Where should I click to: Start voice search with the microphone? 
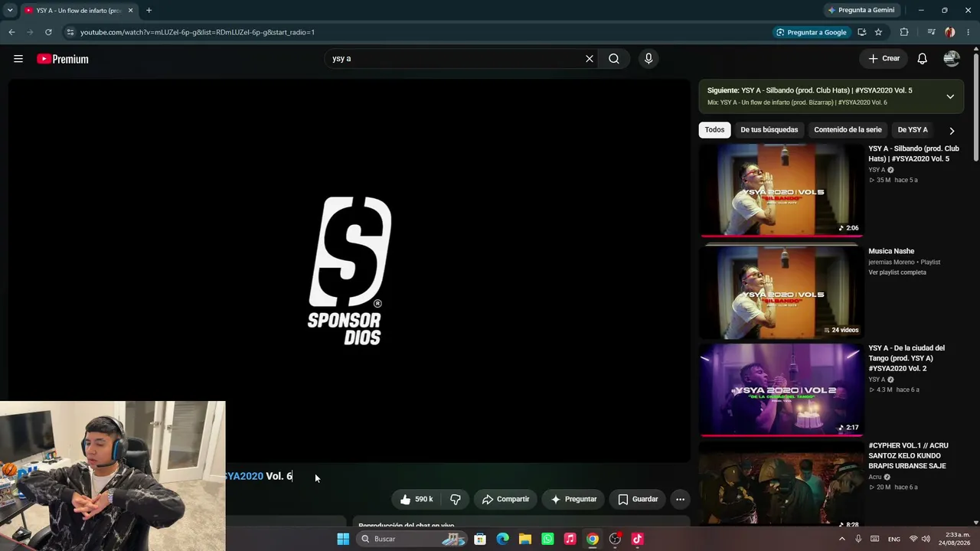[648, 59]
